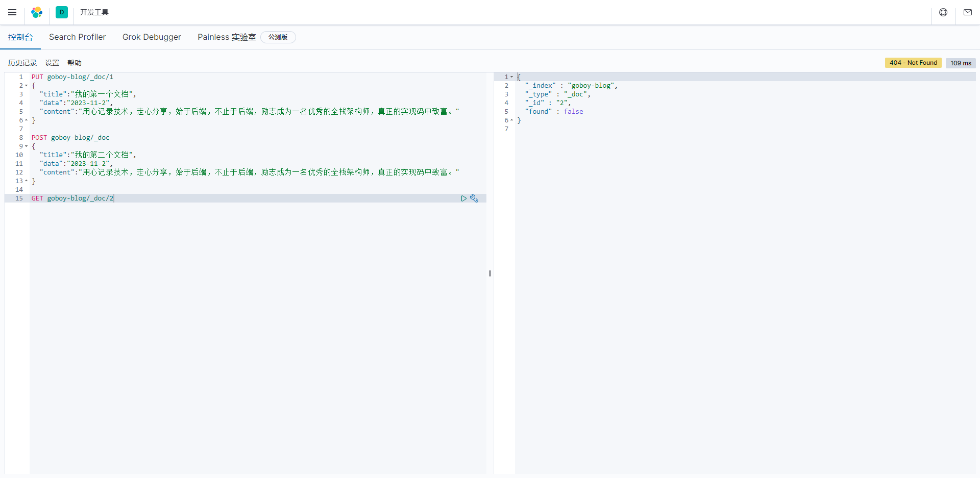Click the "content" line in POST body
The height and width of the screenshot is (478, 980).
pos(250,172)
